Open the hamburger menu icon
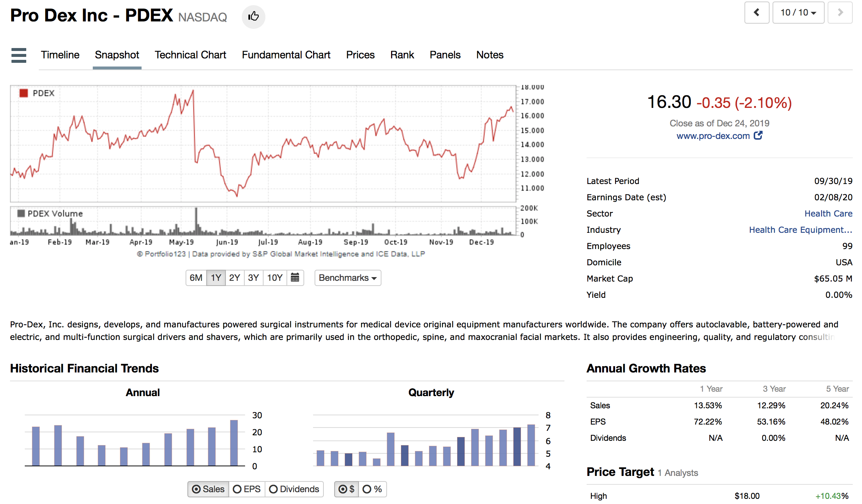The width and height of the screenshot is (862, 504). [x=18, y=55]
